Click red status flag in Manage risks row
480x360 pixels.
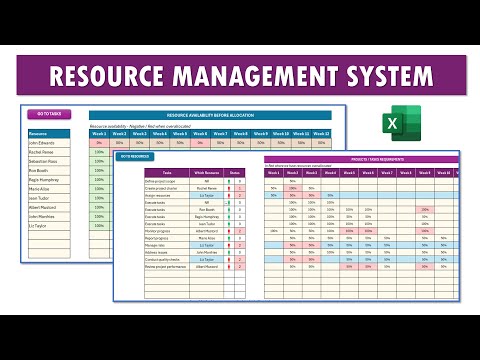pyautogui.click(x=229, y=245)
